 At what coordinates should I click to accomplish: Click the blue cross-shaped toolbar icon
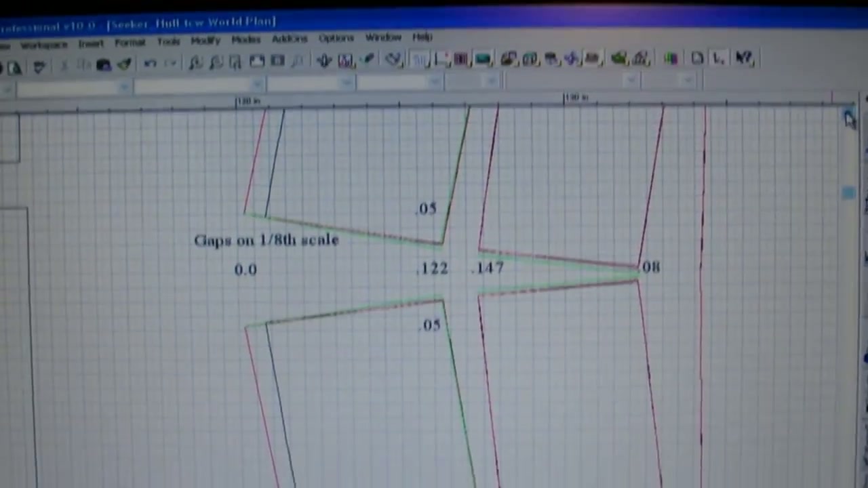(570, 59)
